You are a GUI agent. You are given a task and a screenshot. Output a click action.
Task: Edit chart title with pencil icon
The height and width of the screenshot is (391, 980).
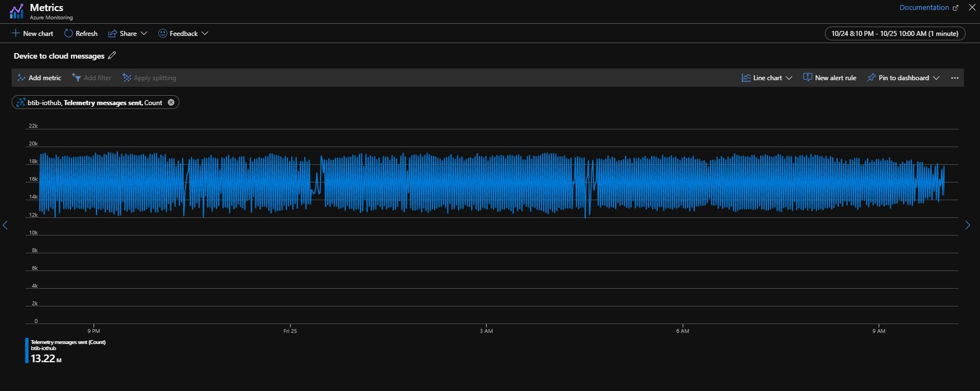tap(112, 55)
